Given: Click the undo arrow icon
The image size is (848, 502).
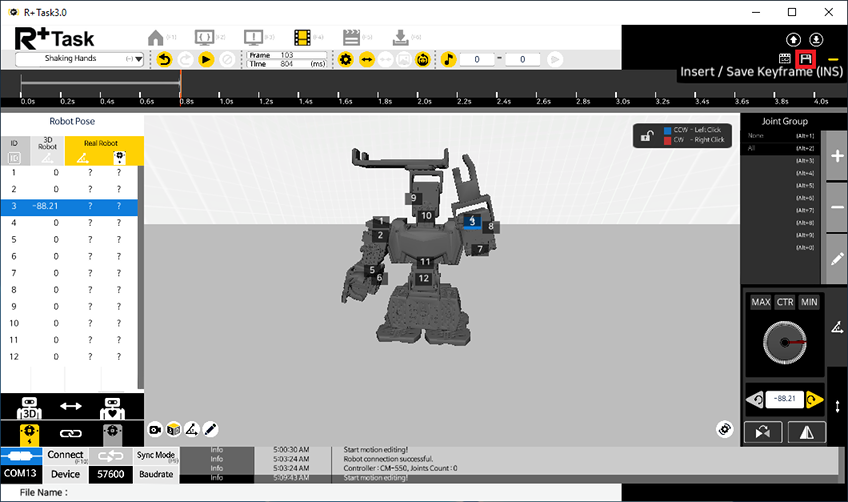Looking at the screenshot, I should [166, 60].
